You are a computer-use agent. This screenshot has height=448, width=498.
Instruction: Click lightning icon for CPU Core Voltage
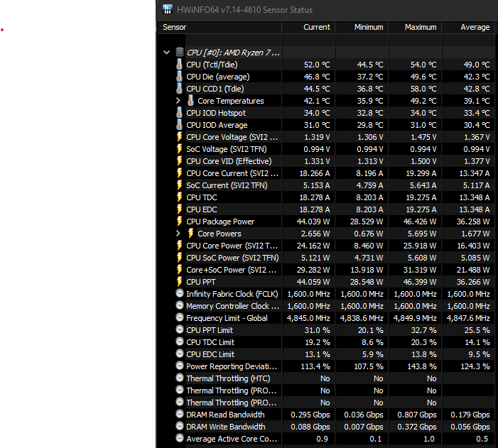(180, 137)
